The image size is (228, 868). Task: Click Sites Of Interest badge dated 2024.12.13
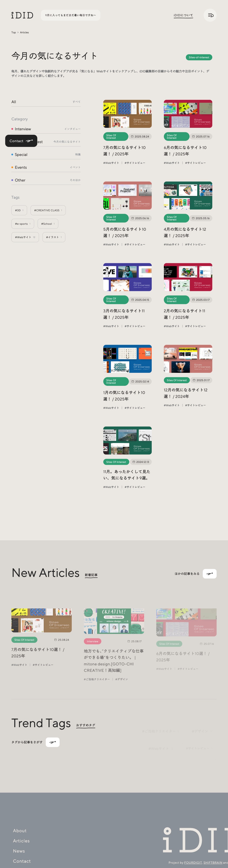pos(116,462)
